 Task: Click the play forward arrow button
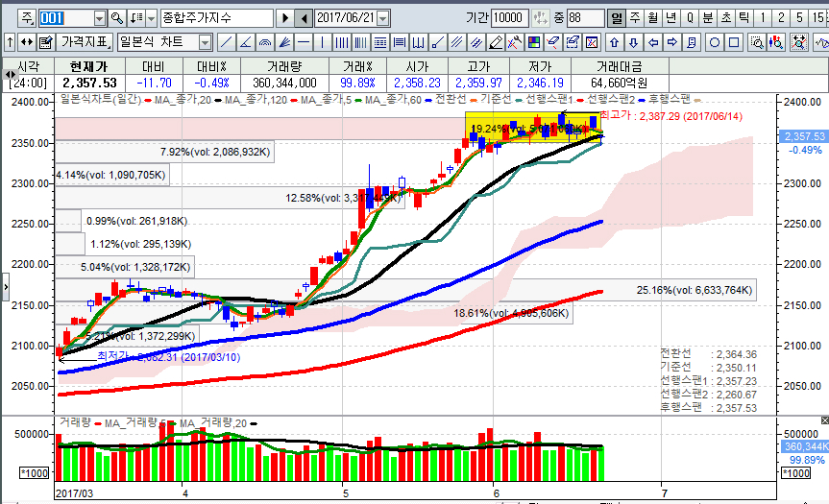point(284,18)
